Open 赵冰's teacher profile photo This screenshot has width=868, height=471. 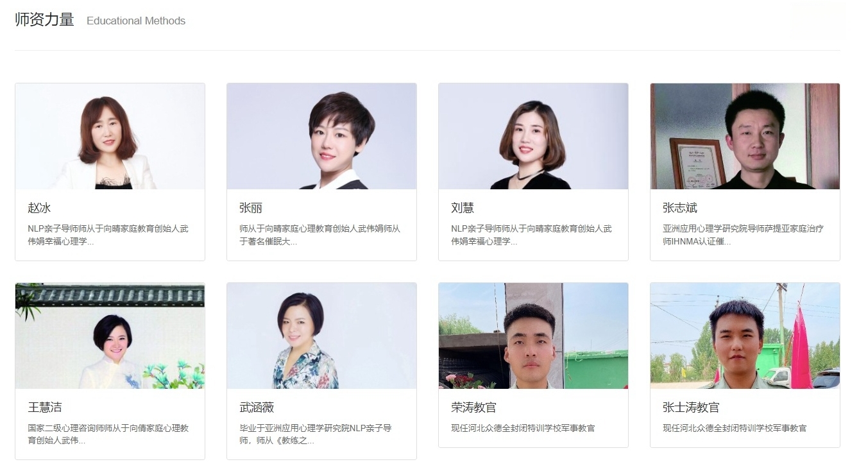110,136
